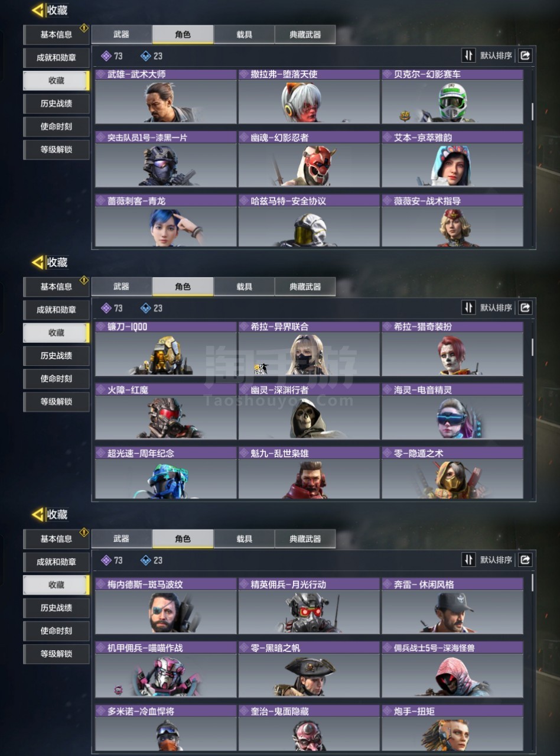
Task: Open the 超光速-周年纪念 character card
Action: click(x=165, y=473)
